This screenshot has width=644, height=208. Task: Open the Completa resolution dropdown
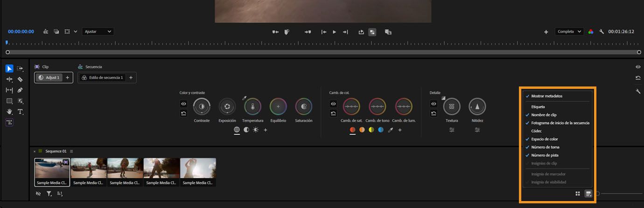(x=569, y=31)
